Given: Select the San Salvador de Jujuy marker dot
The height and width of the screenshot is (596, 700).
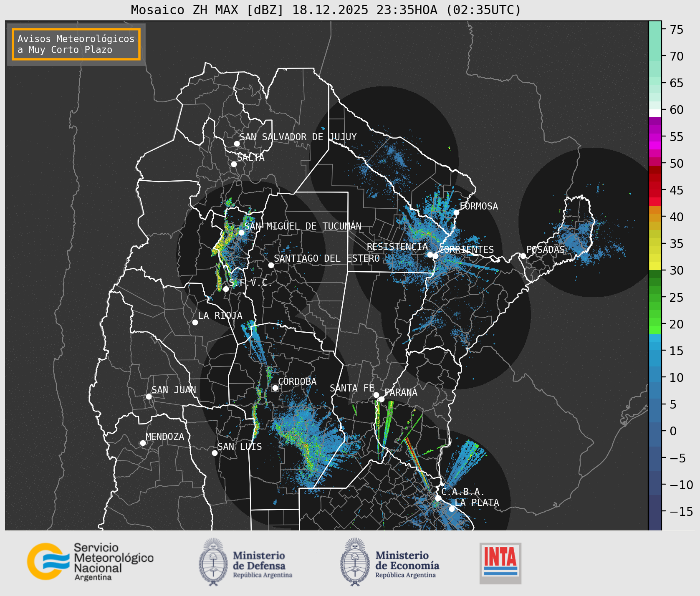Looking at the screenshot, I should coord(237,144).
